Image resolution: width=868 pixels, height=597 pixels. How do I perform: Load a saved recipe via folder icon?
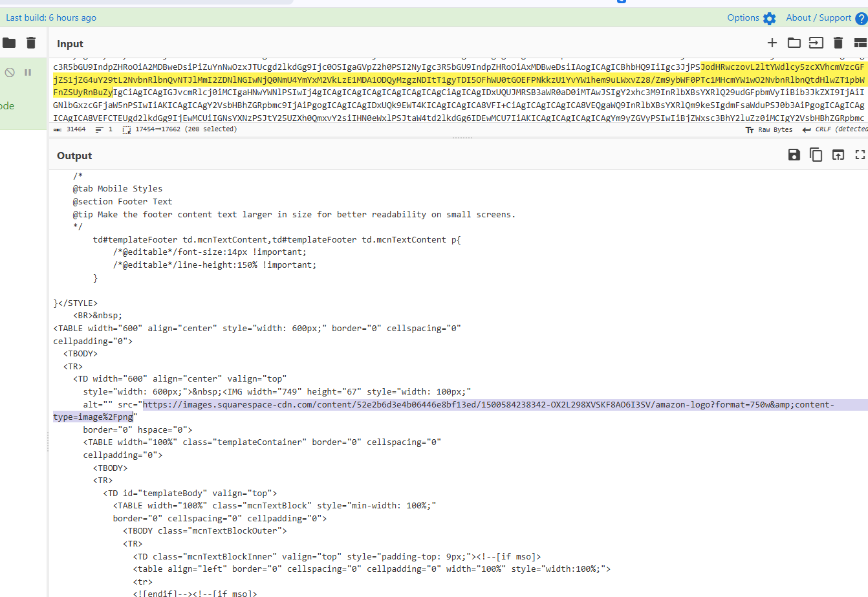pos(9,43)
